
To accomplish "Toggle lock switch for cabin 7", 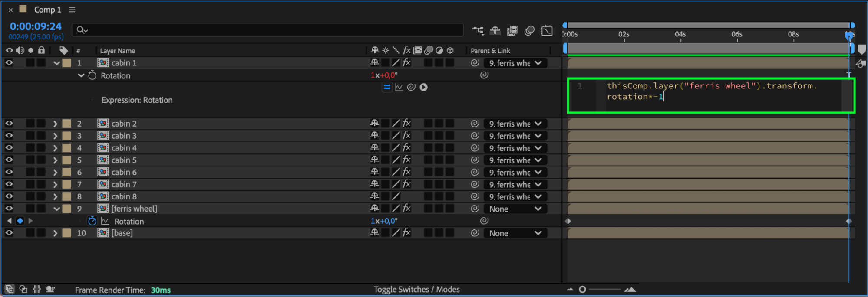I will point(41,184).
